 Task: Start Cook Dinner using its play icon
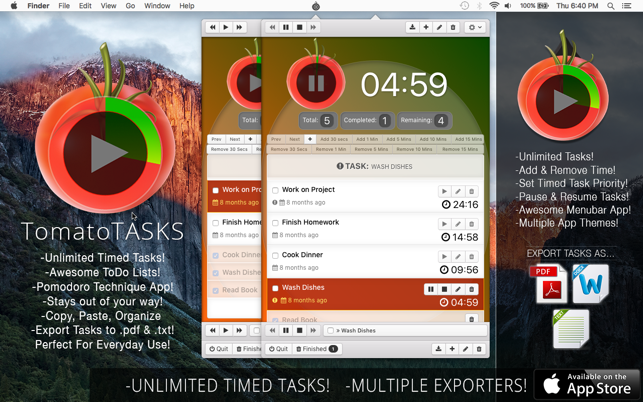coord(444,256)
